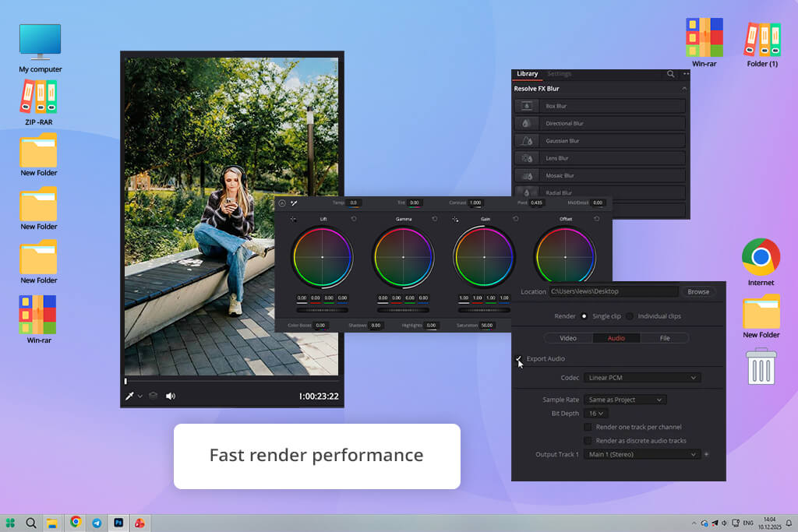This screenshot has width=798, height=532.
Task: Select the Lens Blur effect
Action: click(599, 157)
